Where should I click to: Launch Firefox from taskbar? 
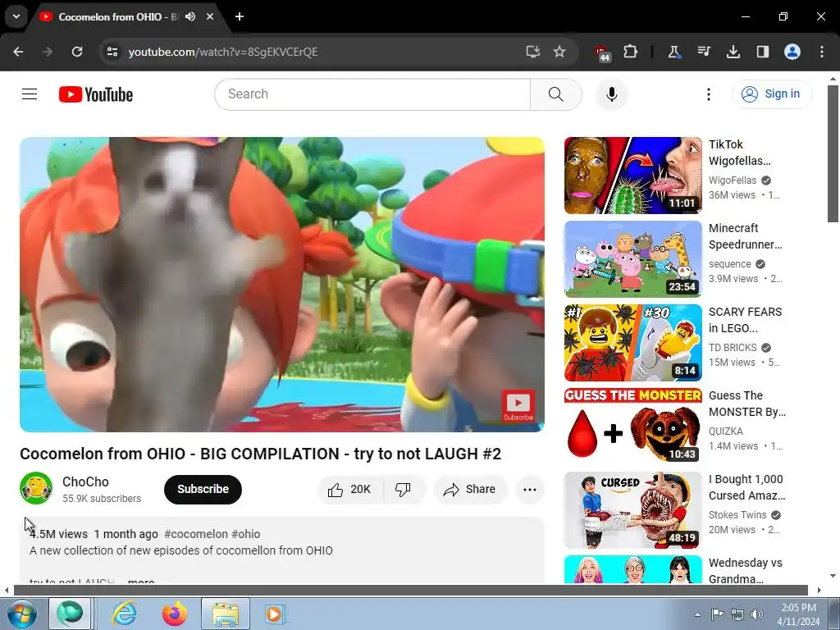point(174,614)
